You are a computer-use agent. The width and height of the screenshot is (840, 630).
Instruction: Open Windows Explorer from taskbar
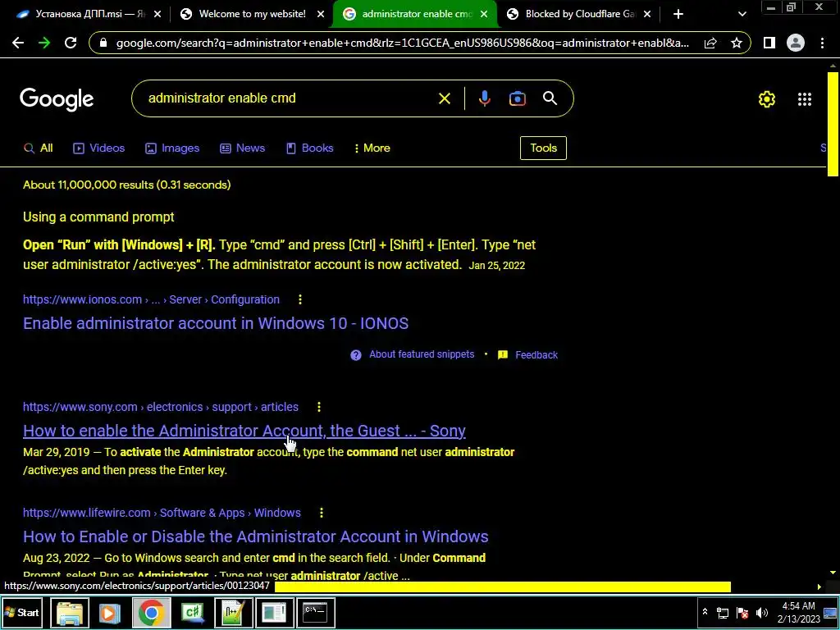point(70,613)
